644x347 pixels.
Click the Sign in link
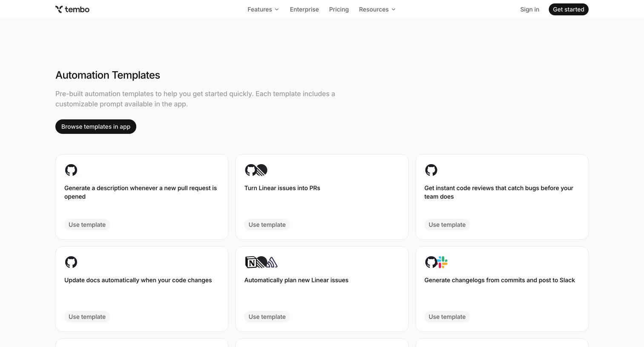click(529, 9)
